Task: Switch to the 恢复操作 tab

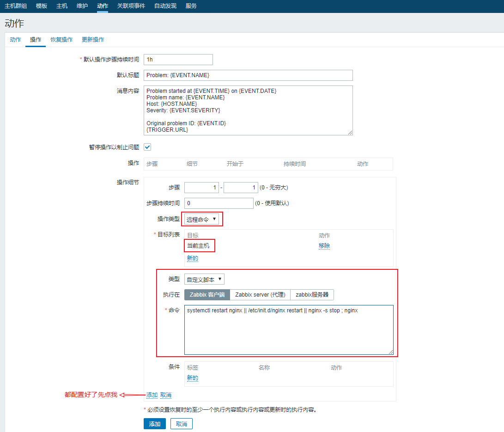Action: [61, 40]
